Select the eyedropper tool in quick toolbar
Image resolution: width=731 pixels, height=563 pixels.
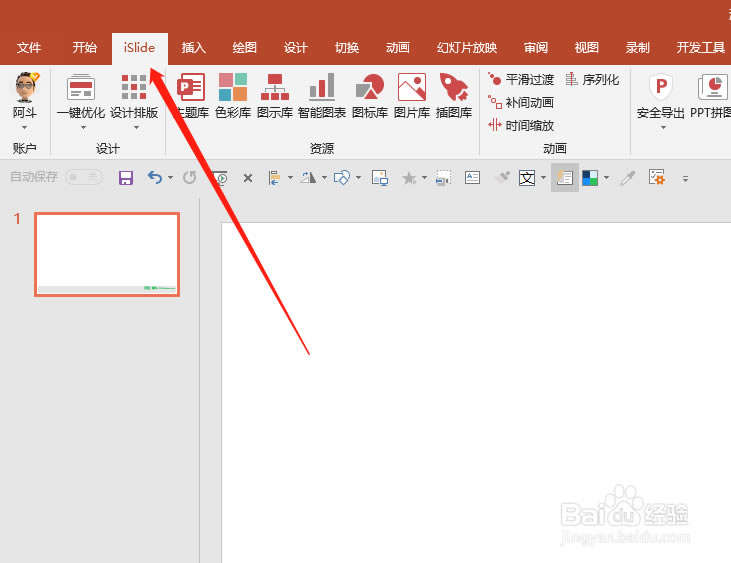[628, 178]
